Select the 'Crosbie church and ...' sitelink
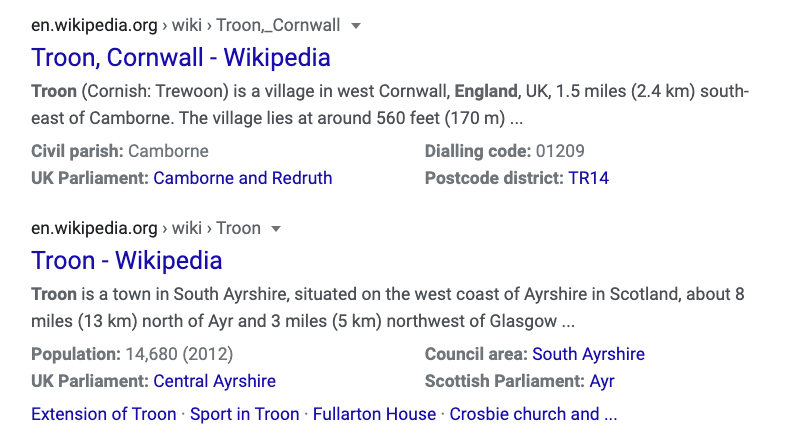 (x=533, y=414)
